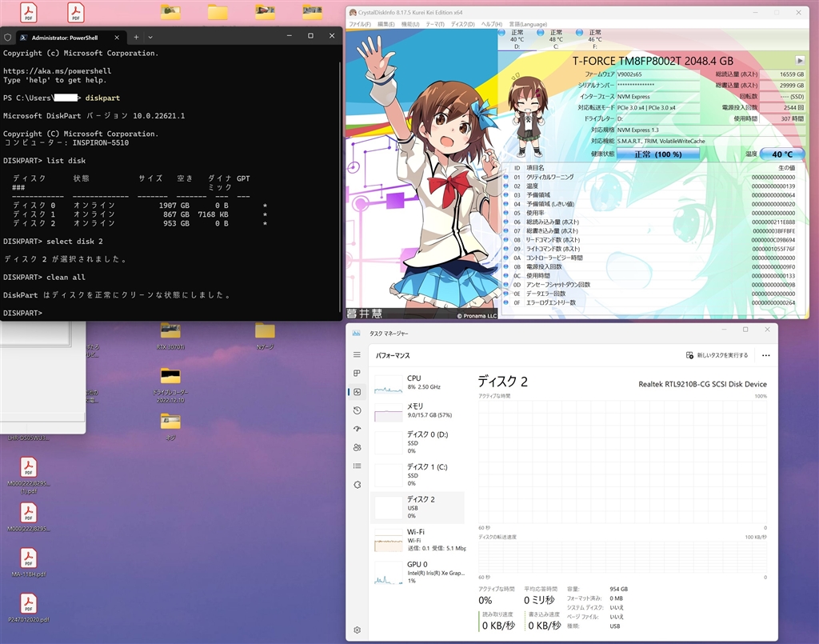This screenshot has height=644, width=819.
Task: Select SMART row 03 予備領域
Action: click(x=651, y=195)
